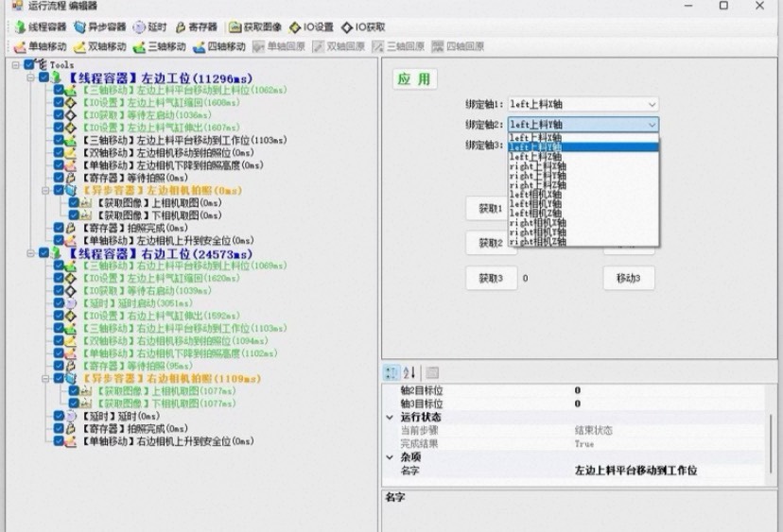Select the 拍照完成 (0ms) row under 左边工位
The height and width of the screenshot is (532, 783).
point(134,228)
